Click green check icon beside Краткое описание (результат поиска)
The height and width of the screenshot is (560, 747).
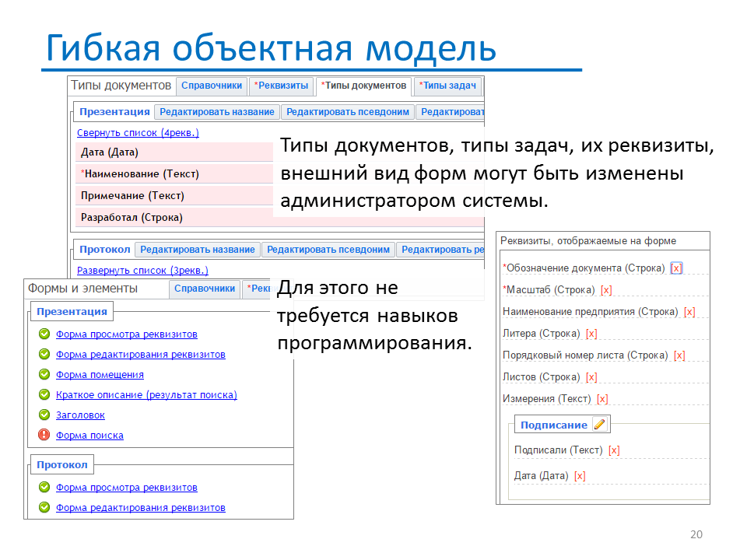44,394
